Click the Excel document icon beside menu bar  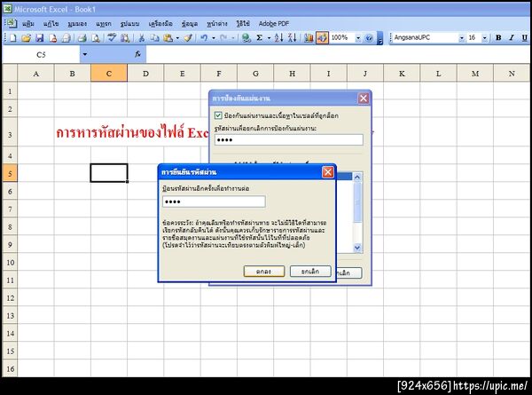tap(12, 23)
